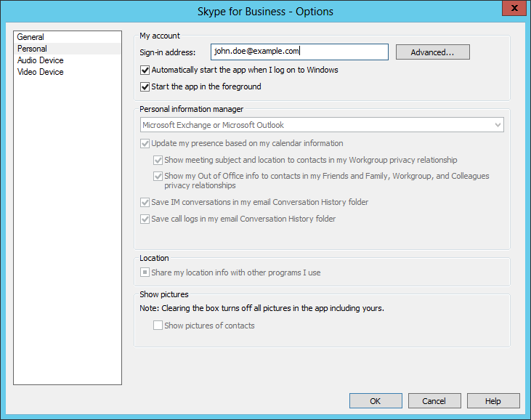Image resolution: width=531 pixels, height=420 pixels.
Task: Open Help for the options dialog
Action: (x=493, y=401)
